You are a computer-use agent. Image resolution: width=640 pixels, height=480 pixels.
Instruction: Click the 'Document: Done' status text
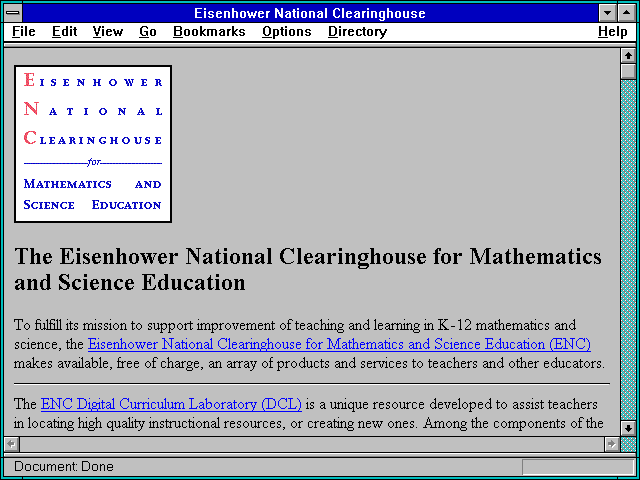pos(64,466)
